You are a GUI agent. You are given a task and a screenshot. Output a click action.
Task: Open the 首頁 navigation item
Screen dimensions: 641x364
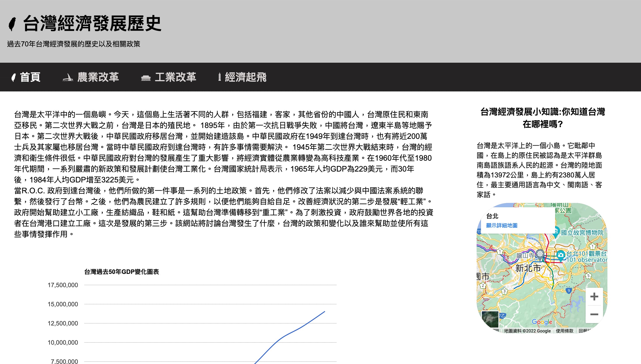coord(30,77)
